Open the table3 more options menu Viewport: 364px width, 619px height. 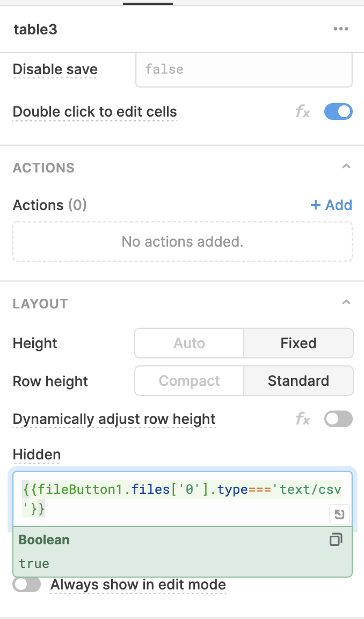click(x=341, y=29)
